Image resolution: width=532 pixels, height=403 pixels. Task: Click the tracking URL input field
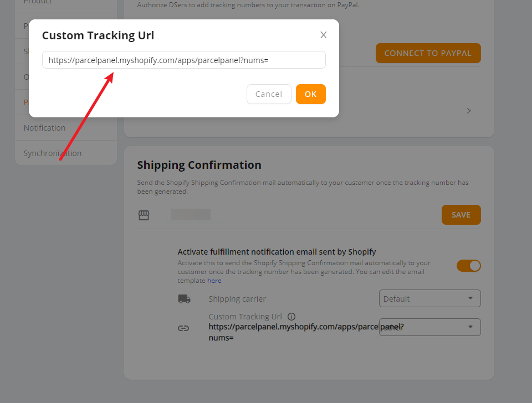pyautogui.click(x=184, y=60)
